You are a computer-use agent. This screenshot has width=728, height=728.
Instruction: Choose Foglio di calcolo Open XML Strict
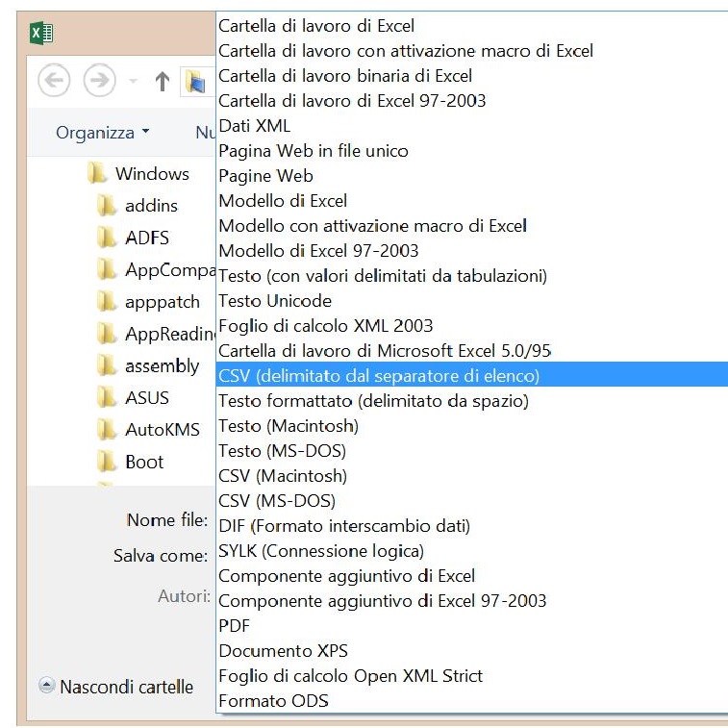point(472,676)
